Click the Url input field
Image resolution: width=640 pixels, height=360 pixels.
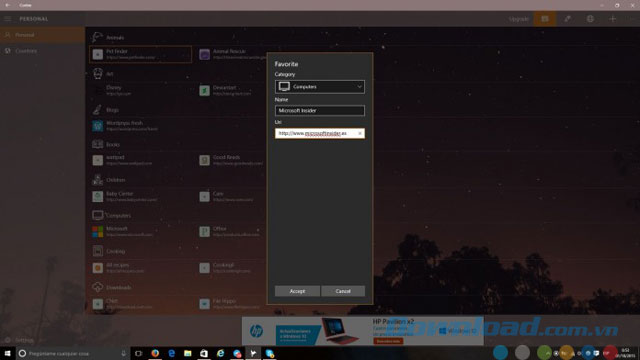click(320, 133)
